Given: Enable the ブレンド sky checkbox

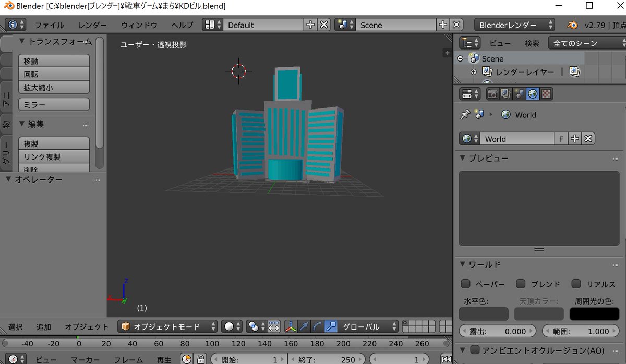Looking at the screenshot, I should point(521,284).
